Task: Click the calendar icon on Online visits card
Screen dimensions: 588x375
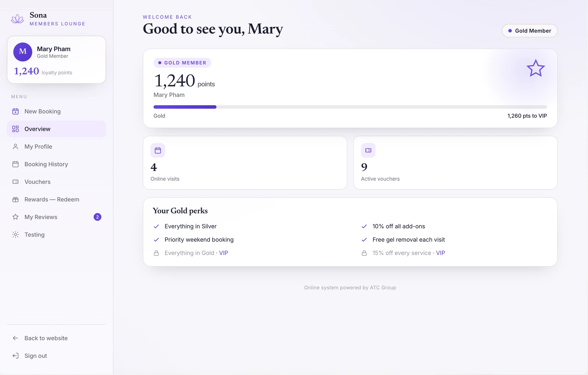Action: (x=158, y=150)
